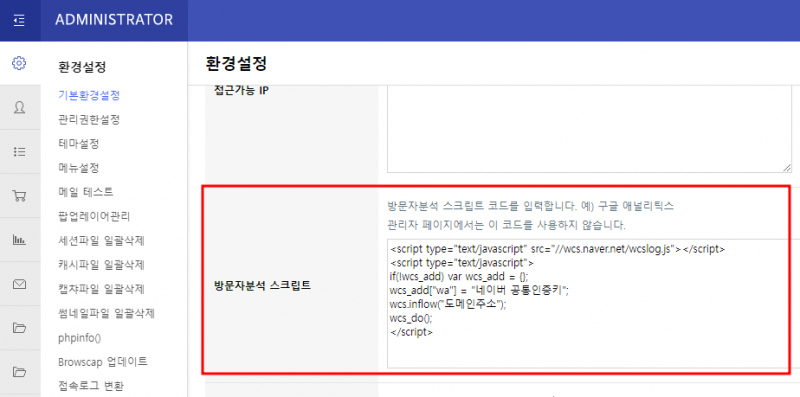This screenshot has height=397, width=800.
Task: Open the first folder sidebar icon
Action: [19, 328]
